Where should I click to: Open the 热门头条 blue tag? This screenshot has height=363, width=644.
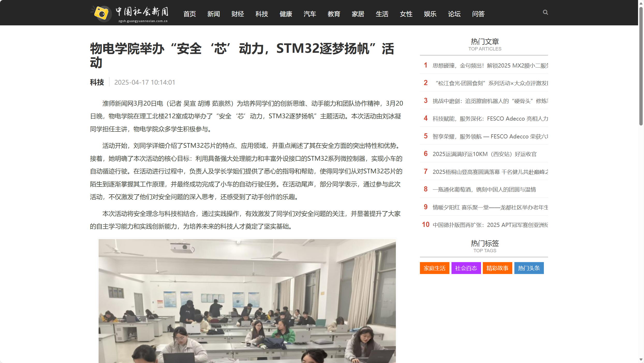529,268
